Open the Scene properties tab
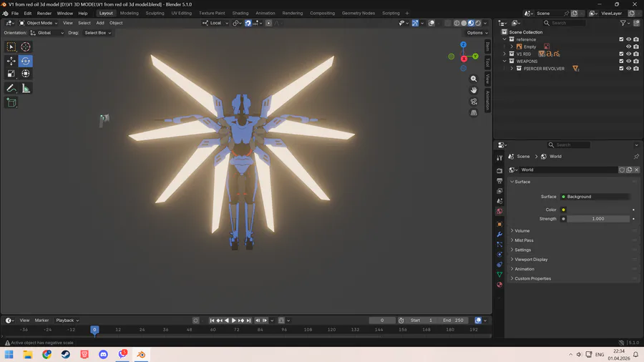 coord(499,201)
